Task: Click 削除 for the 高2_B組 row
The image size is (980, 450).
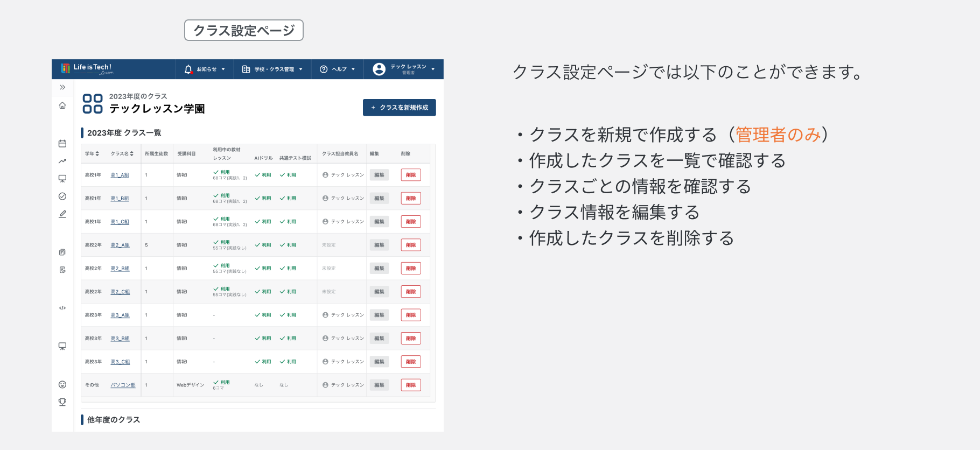Action: click(x=411, y=269)
